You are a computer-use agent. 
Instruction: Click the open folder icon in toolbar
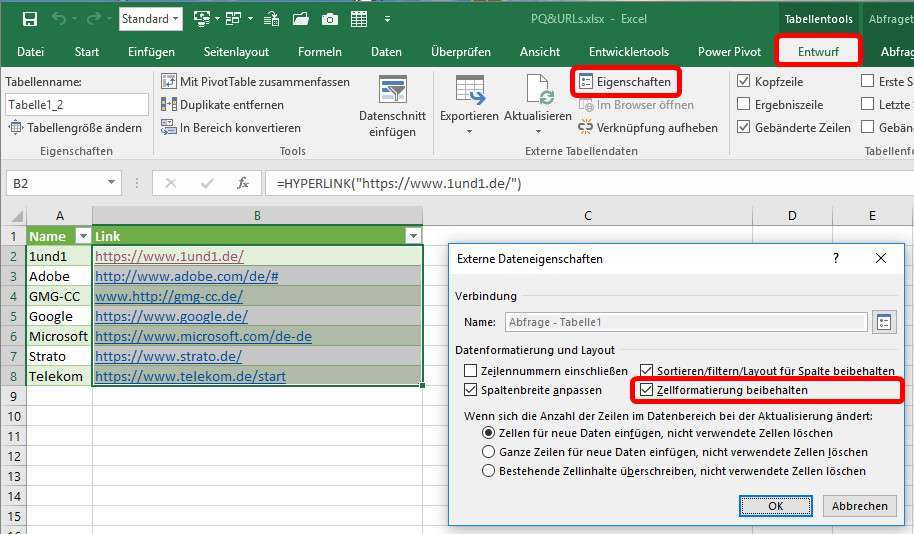pos(301,19)
